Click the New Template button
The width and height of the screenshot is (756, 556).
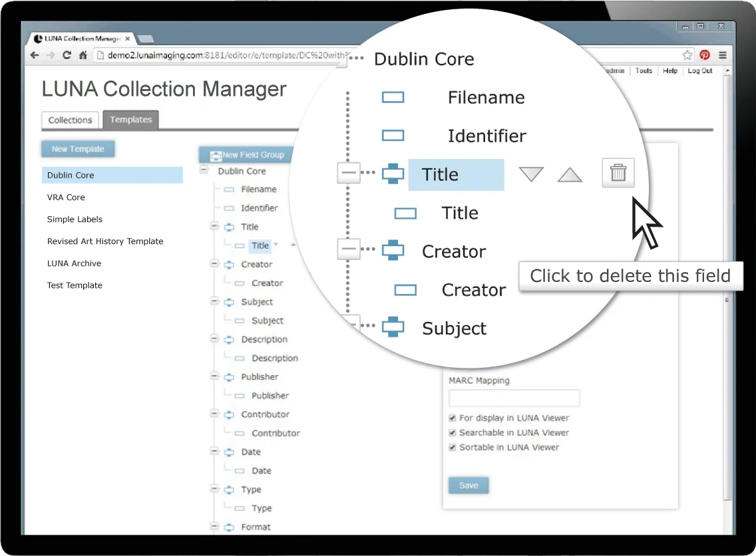[x=78, y=150]
